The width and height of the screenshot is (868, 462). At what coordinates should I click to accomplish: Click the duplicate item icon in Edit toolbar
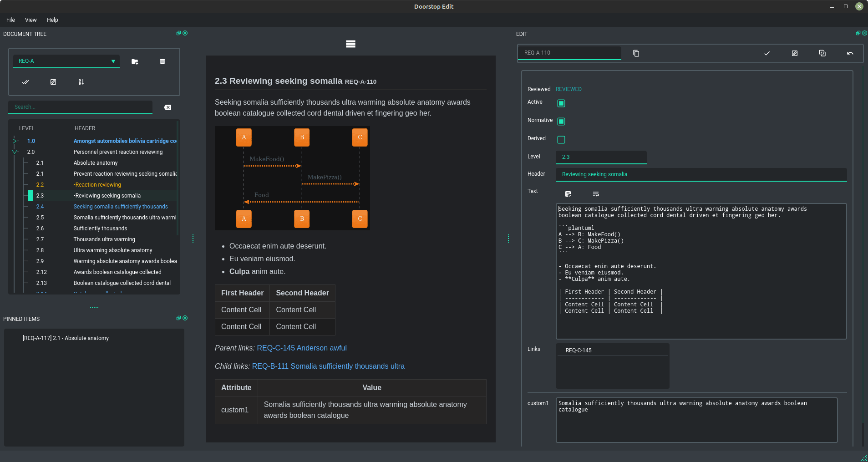tap(822, 53)
